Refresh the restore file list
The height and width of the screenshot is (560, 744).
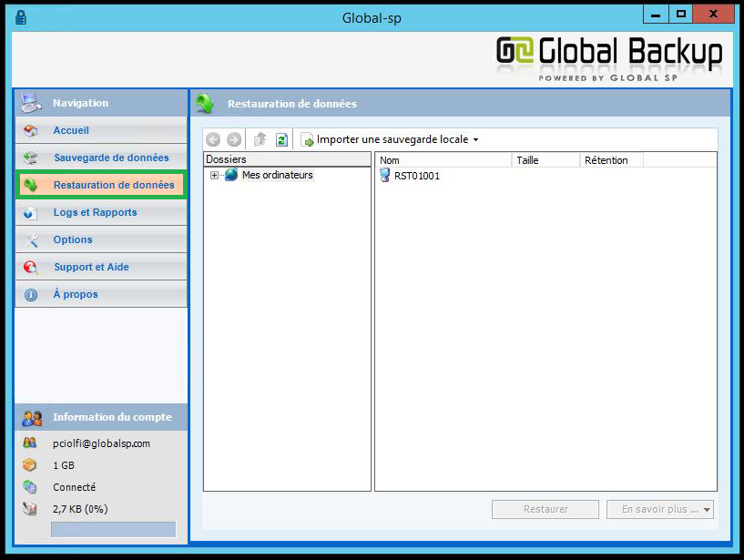click(x=282, y=139)
